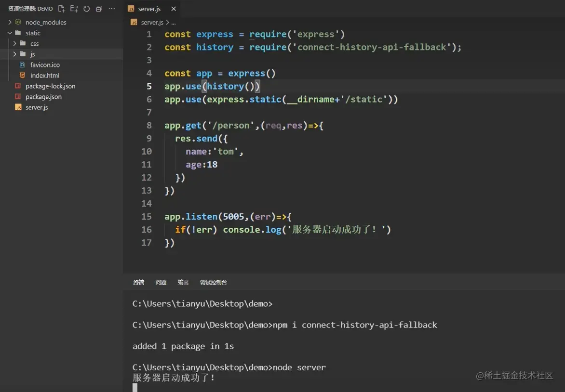The width and height of the screenshot is (565, 392).
Task: Open favicon.ico in the file tree
Action: [x=45, y=65]
